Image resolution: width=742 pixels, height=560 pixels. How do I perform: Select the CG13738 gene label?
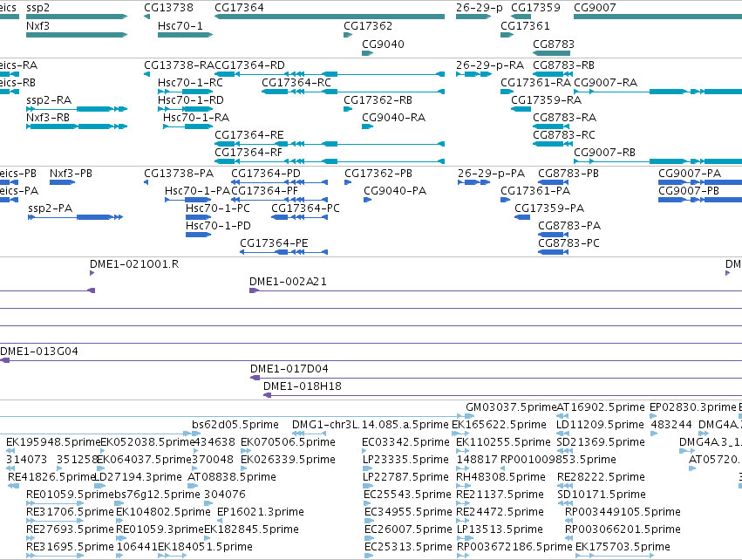[x=168, y=8]
